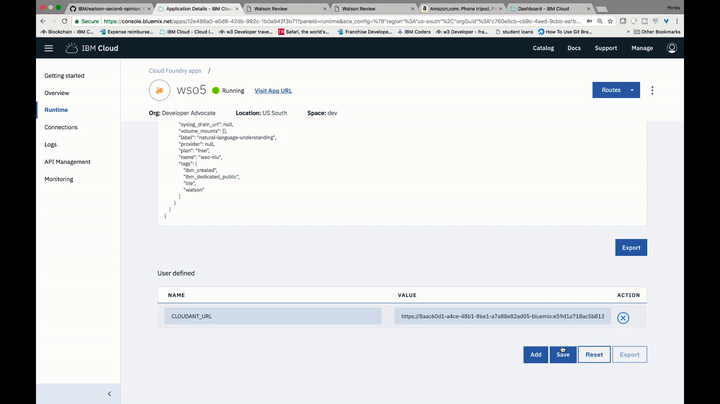Switch to the Amazon.com Phone tripod tab
The width and height of the screenshot is (720, 404).
tap(461, 9)
